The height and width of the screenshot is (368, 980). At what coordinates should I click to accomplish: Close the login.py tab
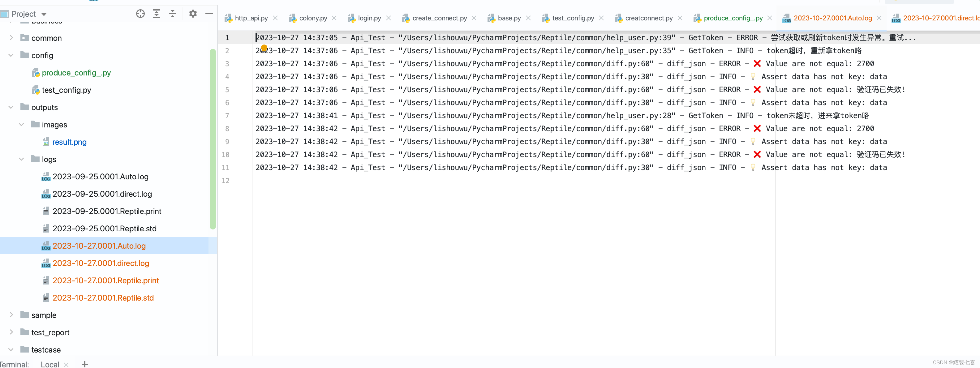(389, 18)
